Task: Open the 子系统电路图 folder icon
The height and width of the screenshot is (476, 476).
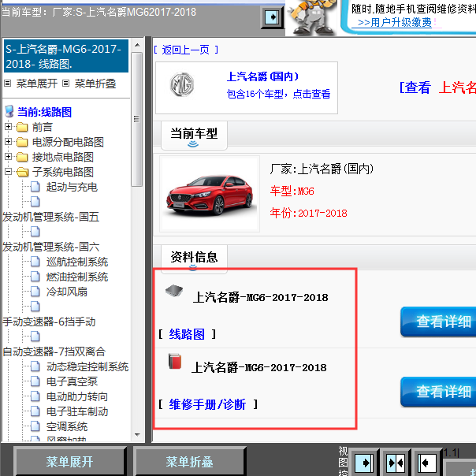Action: 23,172
